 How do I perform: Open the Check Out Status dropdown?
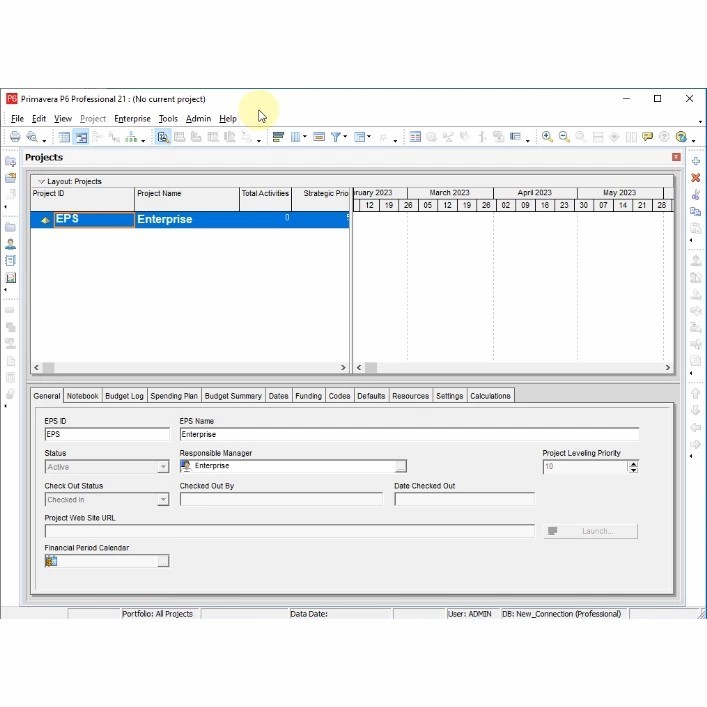coord(163,500)
